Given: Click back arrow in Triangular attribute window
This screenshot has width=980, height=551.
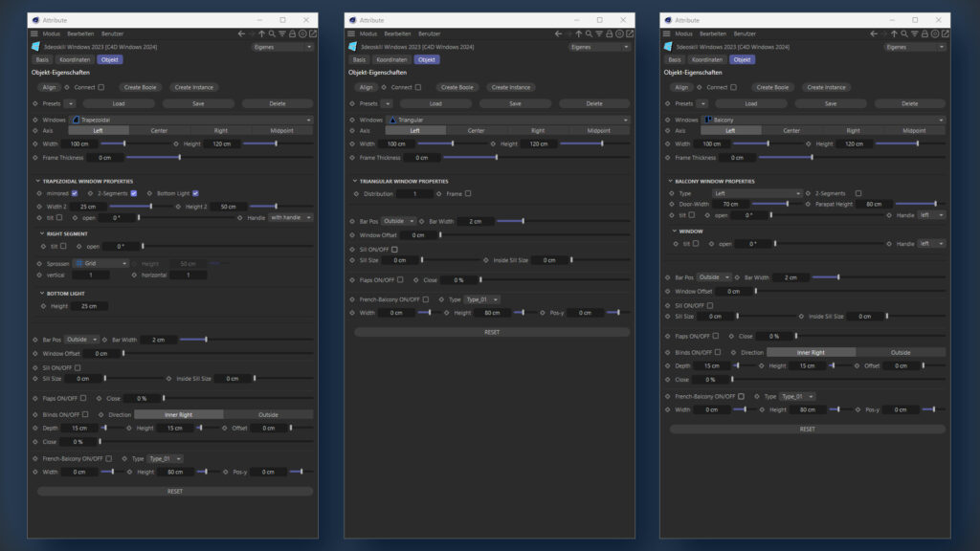Looking at the screenshot, I should click(558, 33).
